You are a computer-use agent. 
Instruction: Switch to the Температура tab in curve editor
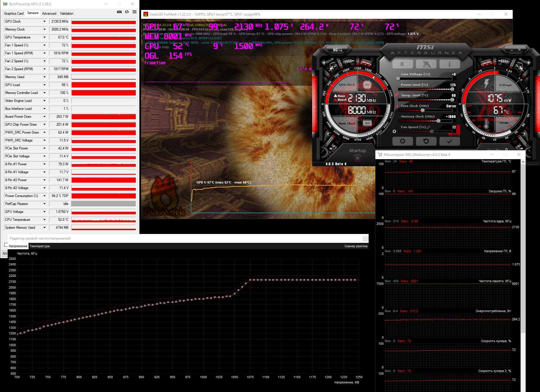(x=40, y=246)
